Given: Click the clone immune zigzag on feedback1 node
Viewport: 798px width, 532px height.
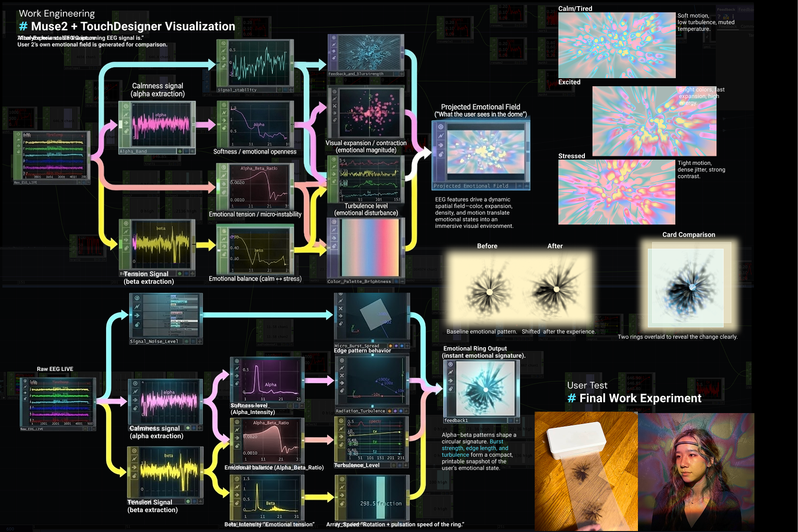Looking at the screenshot, I should pos(450,372).
